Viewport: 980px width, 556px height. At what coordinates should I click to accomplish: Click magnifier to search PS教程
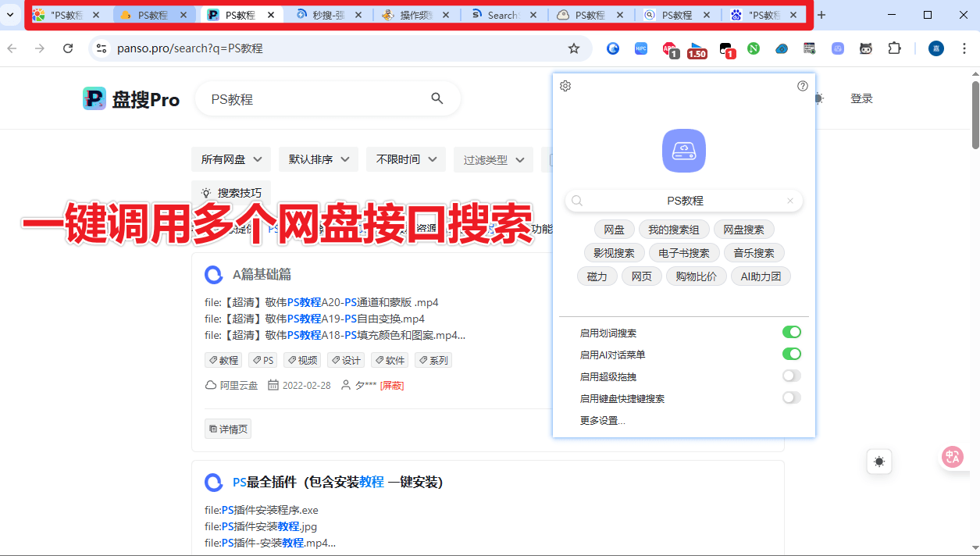tap(437, 98)
